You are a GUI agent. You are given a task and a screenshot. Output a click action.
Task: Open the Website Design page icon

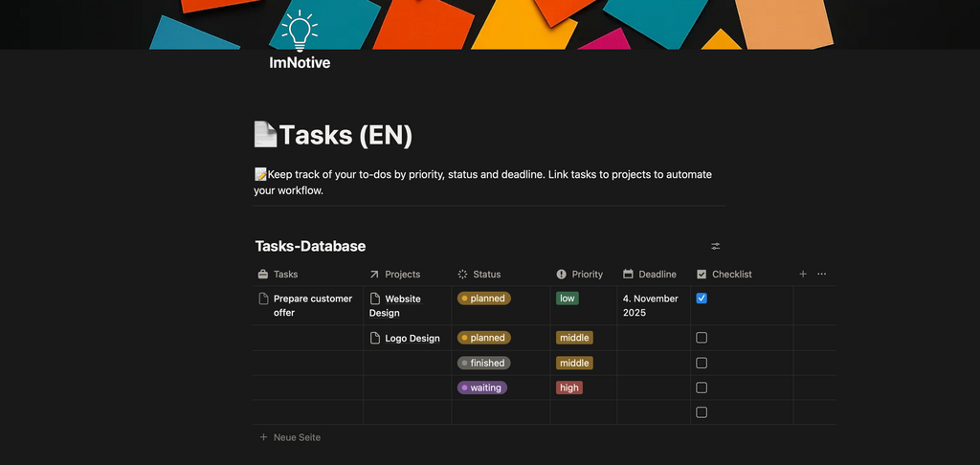click(x=375, y=299)
